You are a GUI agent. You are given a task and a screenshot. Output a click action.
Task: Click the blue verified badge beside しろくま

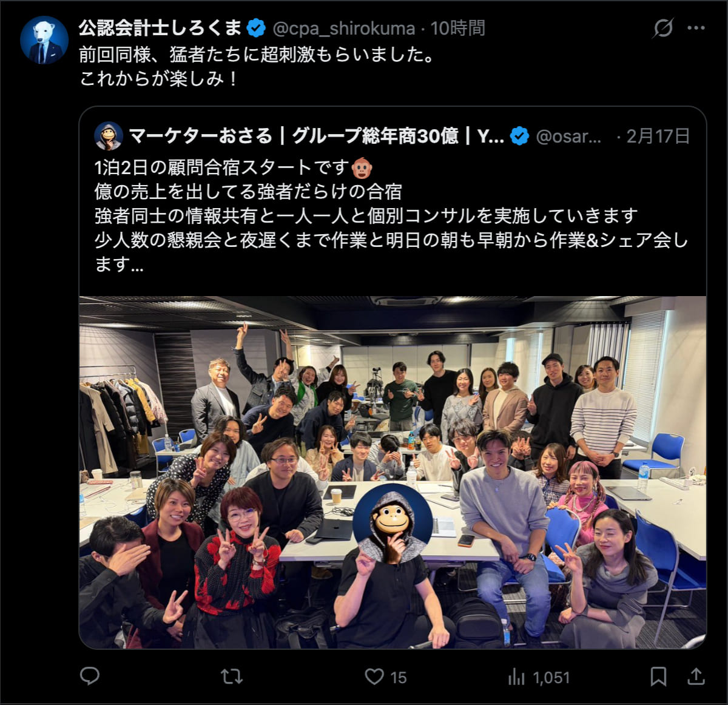point(257,28)
